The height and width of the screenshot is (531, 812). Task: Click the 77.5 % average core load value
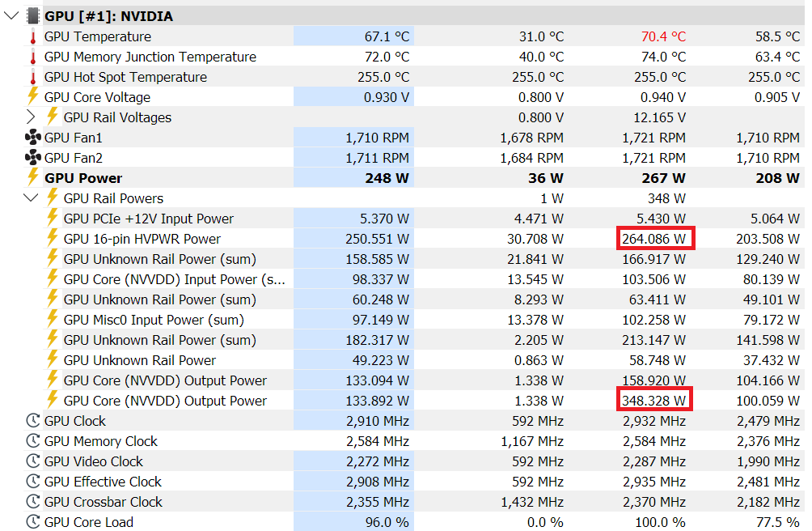pyautogui.click(x=777, y=521)
